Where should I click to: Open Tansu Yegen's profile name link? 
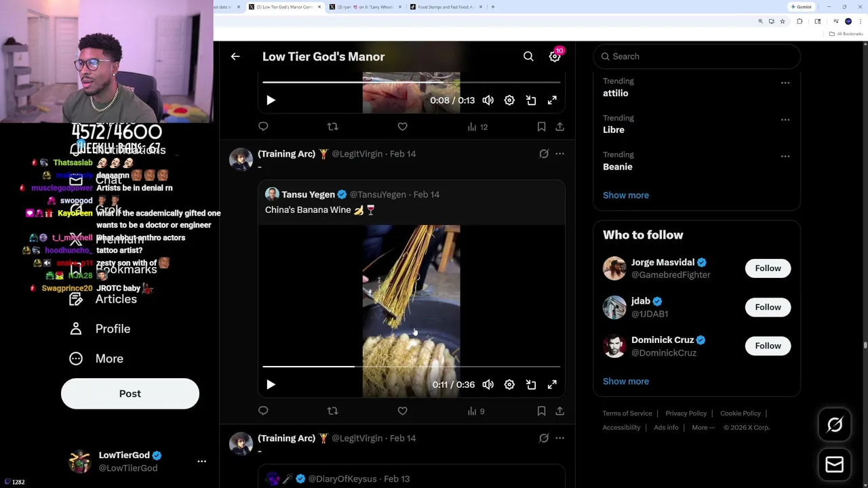309,195
